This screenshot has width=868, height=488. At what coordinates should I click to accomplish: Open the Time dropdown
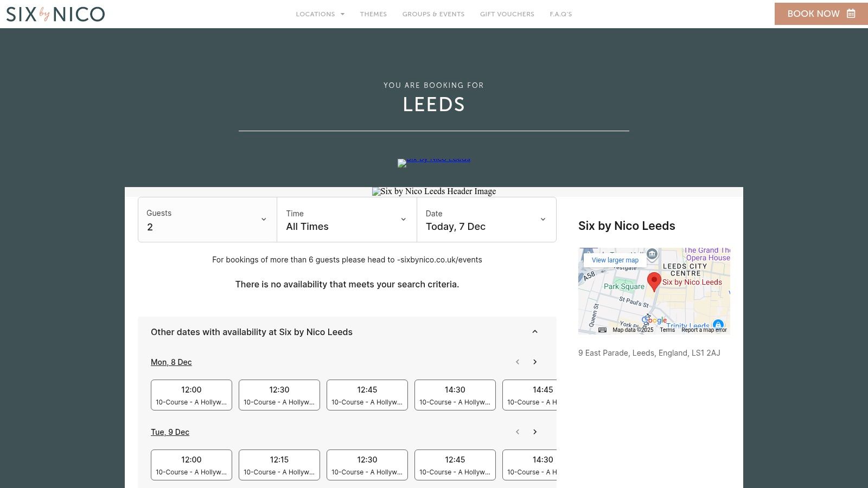click(x=347, y=220)
